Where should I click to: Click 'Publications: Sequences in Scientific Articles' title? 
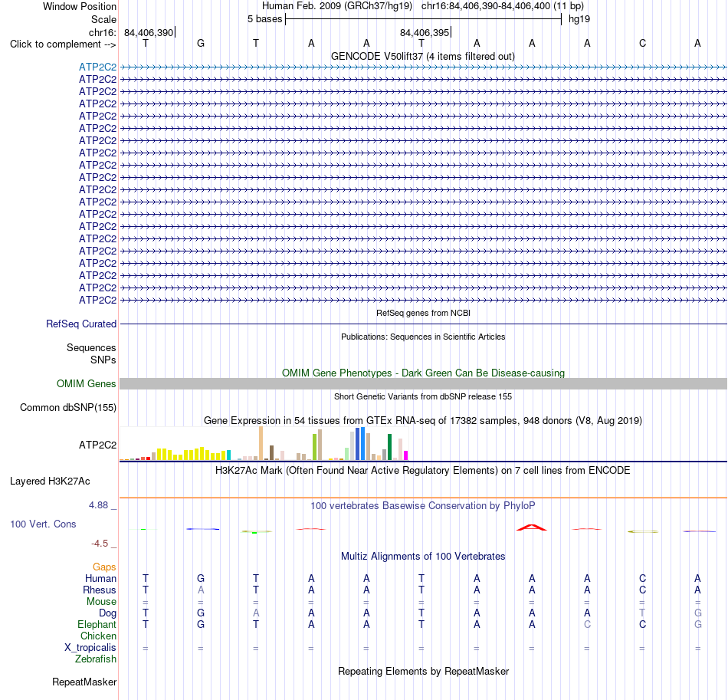(423, 337)
